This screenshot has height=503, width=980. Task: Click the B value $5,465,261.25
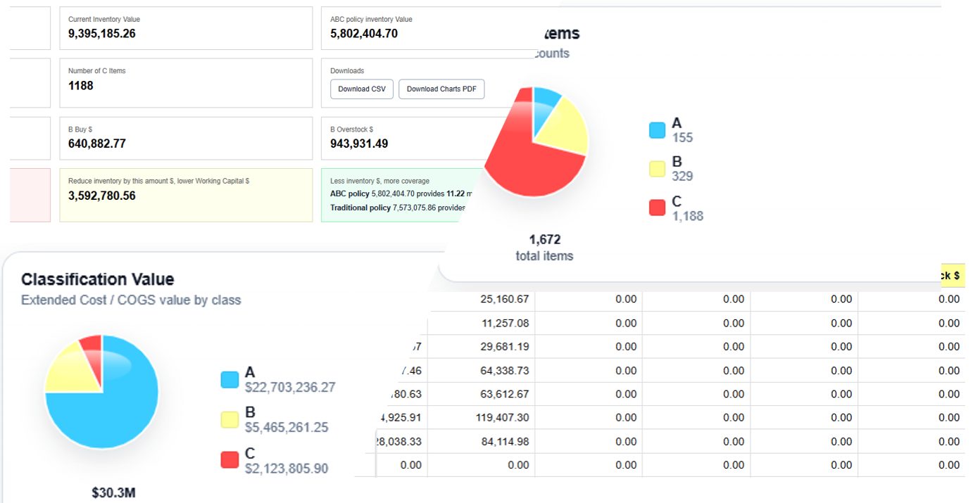coord(287,428)
